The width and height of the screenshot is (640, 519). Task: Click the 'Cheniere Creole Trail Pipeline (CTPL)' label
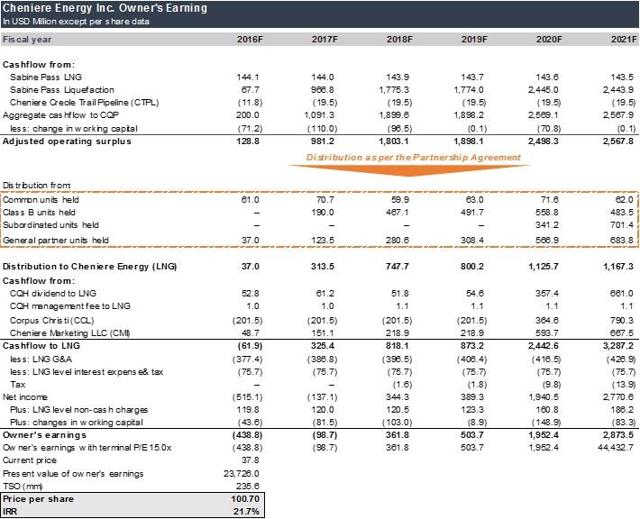pyautogui.click(x=84, y=102)
